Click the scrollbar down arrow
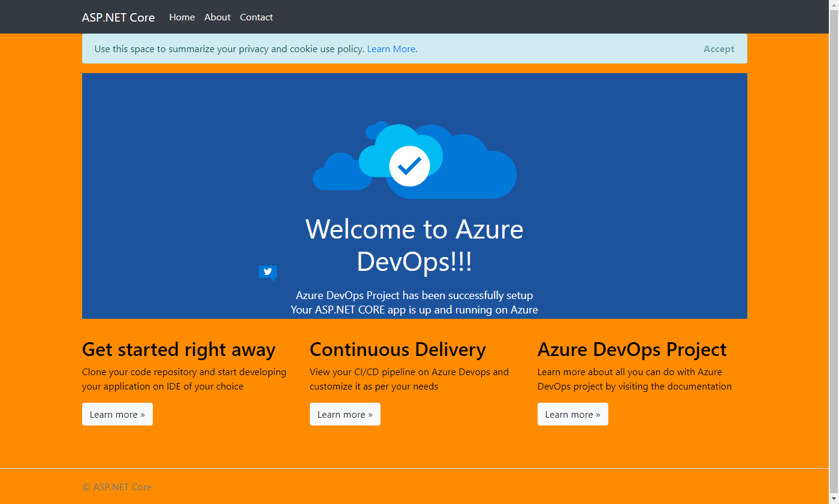This screenshot has width=839, height=504. point(834,499)
